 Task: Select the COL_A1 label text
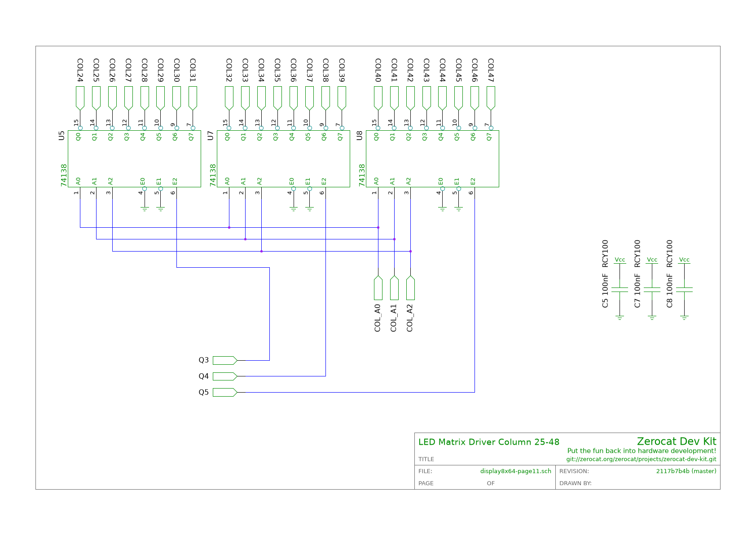tap(394, 318)
